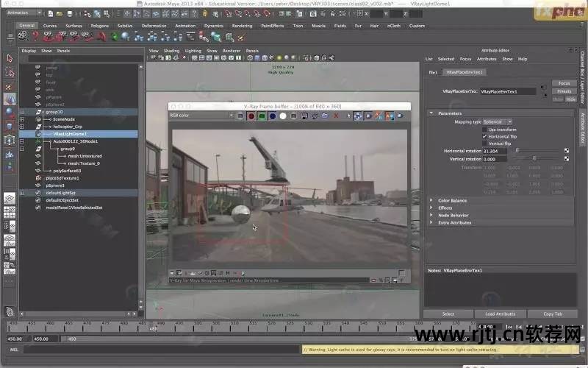The width and height of the screenshot is (588, 368).
Task: Click the teapot render icon in frame buffer
Action: [x=400, y=116]
